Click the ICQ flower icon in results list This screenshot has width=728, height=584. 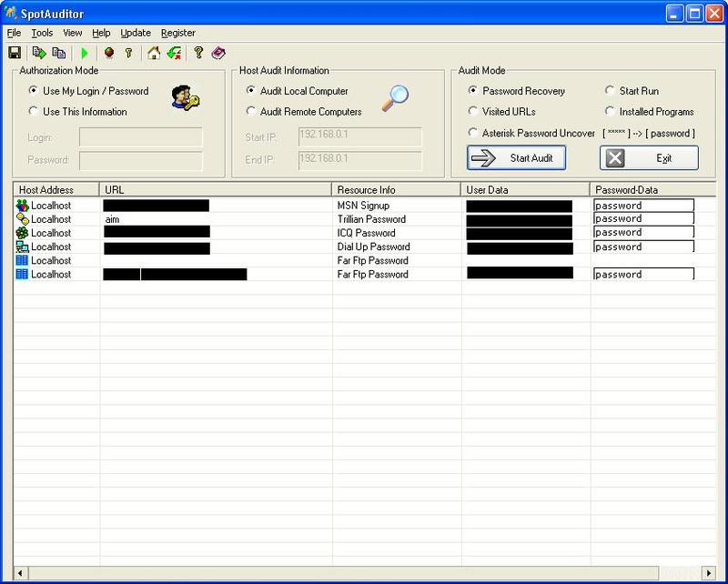20,233
